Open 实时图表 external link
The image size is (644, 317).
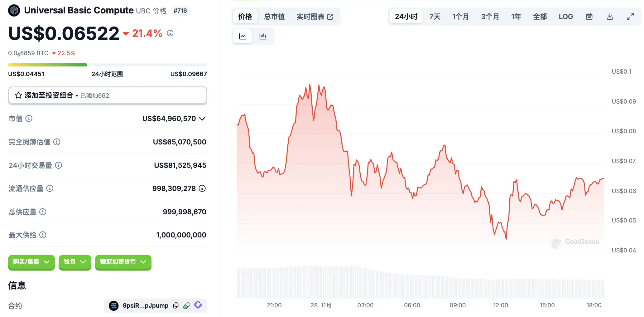315,17
